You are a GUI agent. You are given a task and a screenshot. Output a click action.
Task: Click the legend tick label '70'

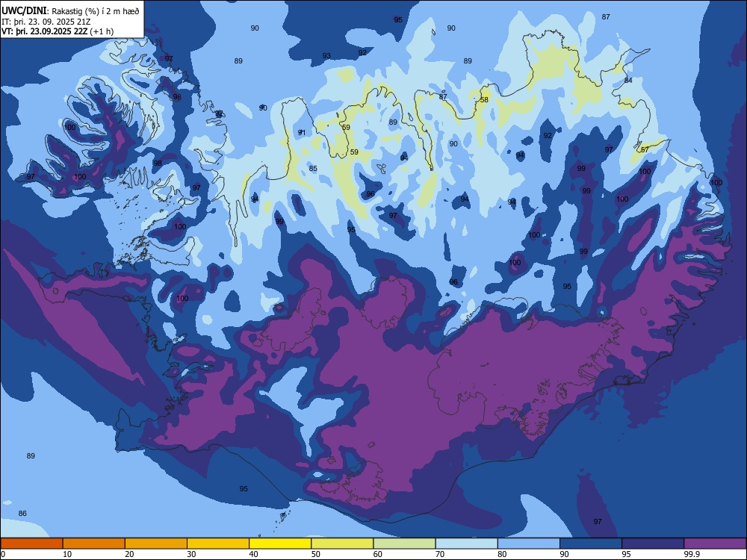click(x=440, y=554)
